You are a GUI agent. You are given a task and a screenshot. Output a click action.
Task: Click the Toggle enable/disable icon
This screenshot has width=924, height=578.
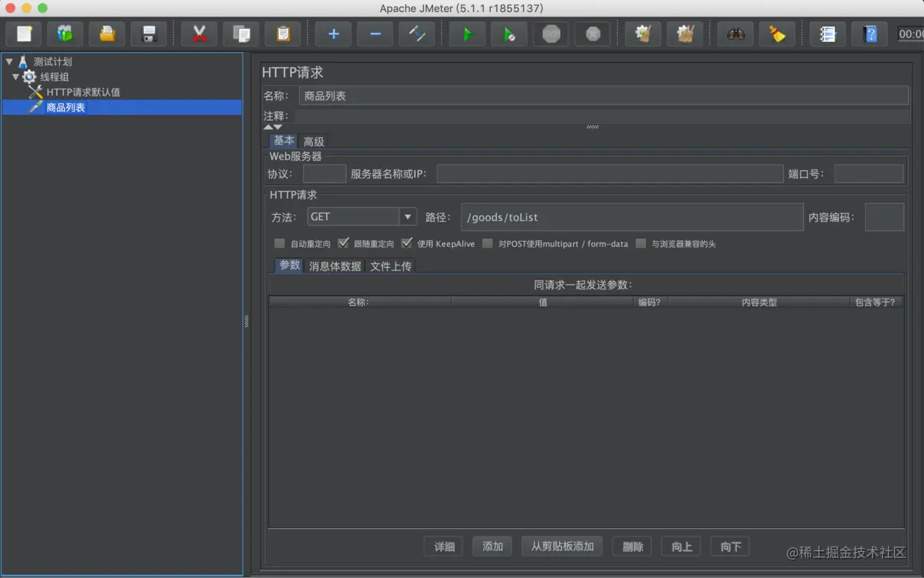(x=417, y=34)
